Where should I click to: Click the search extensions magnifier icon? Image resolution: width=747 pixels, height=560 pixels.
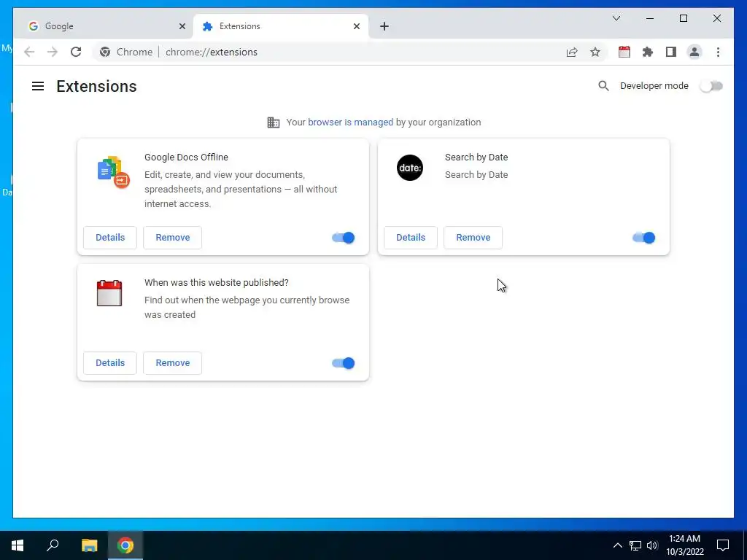pyautogui.click(x=603, y=86)
